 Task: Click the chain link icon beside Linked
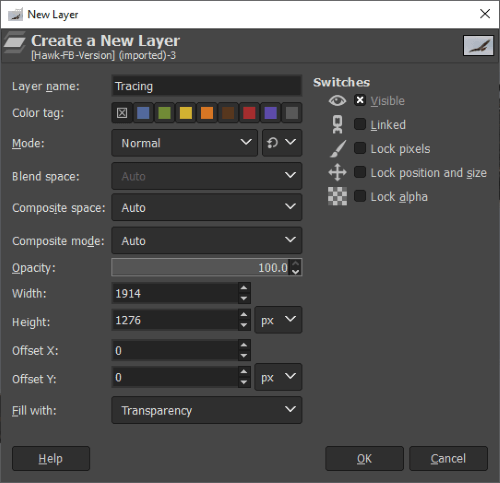pos(337,124)
